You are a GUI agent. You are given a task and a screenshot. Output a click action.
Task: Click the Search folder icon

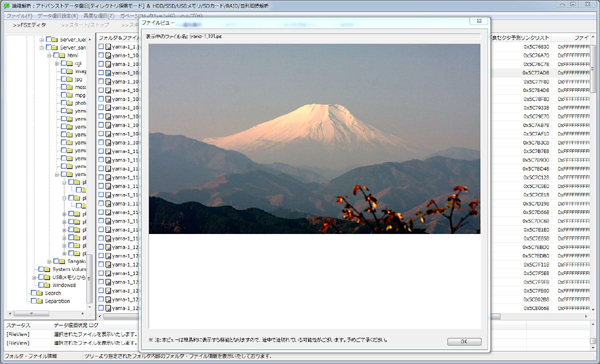pos(40,293)
